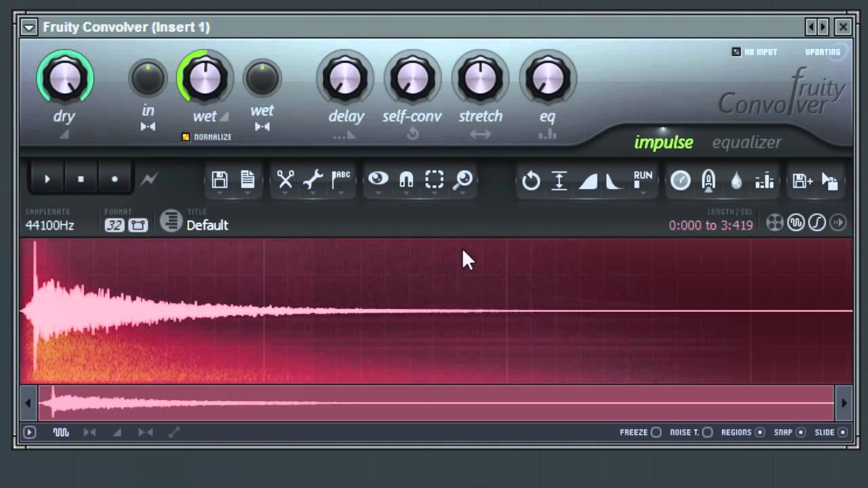Screen dimensions: 868x488
Task: Click the save-as floppy with plus icon
Action: point(802,180)
